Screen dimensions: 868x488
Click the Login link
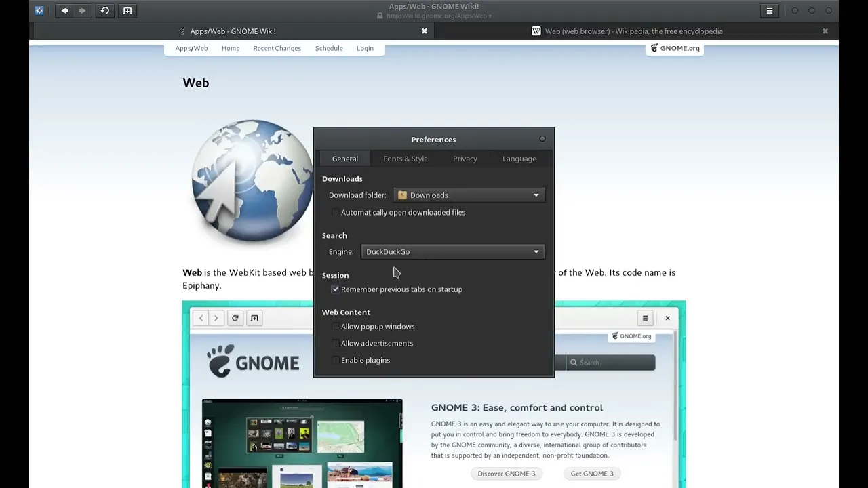365,49
